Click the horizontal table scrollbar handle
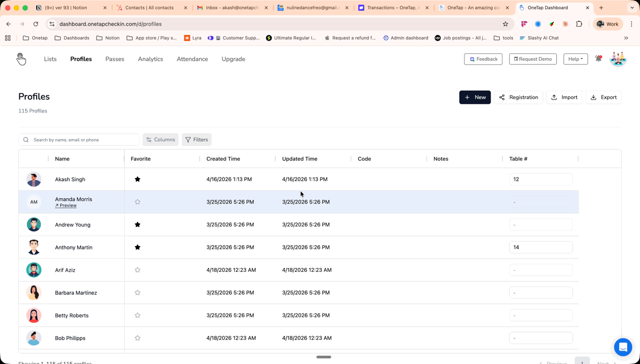Viewport: 640px width, 364px height. coord(324,357)
